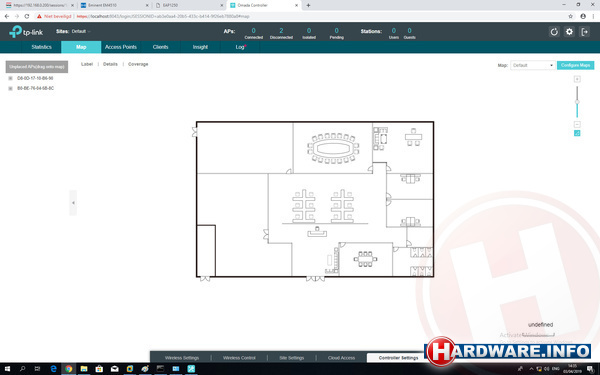The image size is (600, 375).
Task: Collapse the unplaced APs side panel
Action: click(73, 203)
